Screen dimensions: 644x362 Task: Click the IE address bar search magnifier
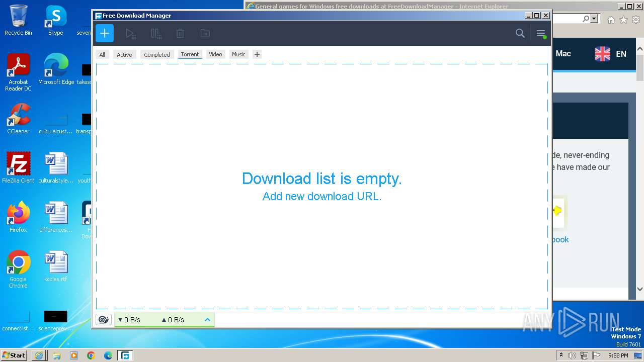click(x=586, y=19)
